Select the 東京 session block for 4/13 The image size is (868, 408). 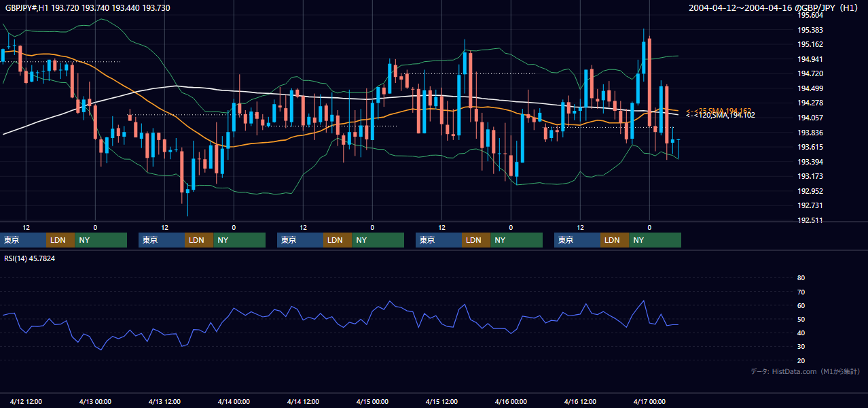(x=162, y=240)
